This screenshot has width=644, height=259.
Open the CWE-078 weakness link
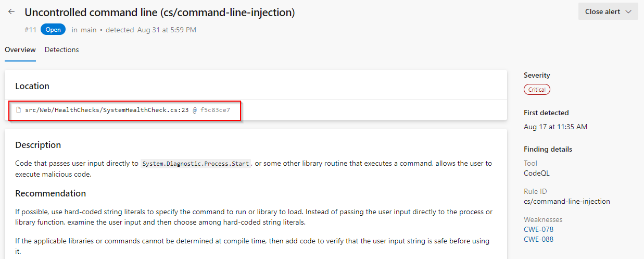(x=538, y=229)
